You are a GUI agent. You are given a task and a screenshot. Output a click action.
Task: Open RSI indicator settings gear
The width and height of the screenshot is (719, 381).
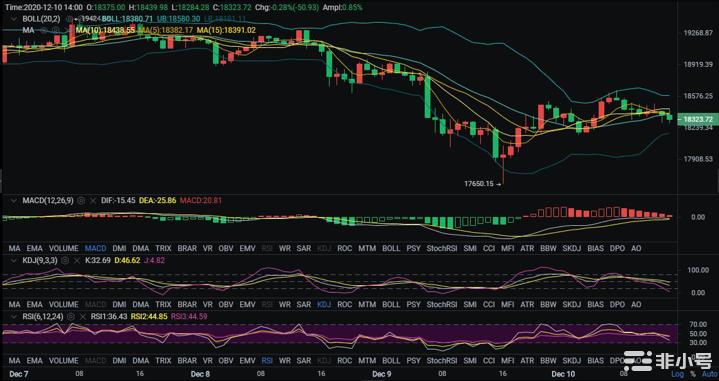click(x=71, y=316)
